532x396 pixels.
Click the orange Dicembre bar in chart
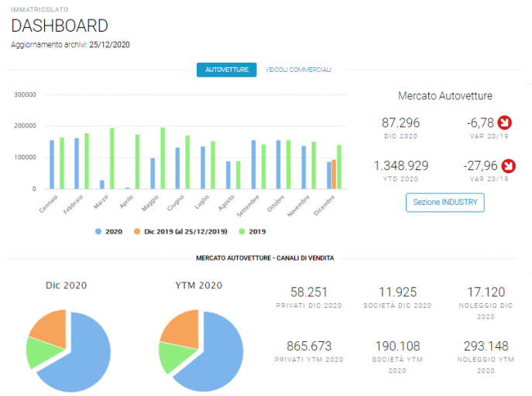coord(334,175)
